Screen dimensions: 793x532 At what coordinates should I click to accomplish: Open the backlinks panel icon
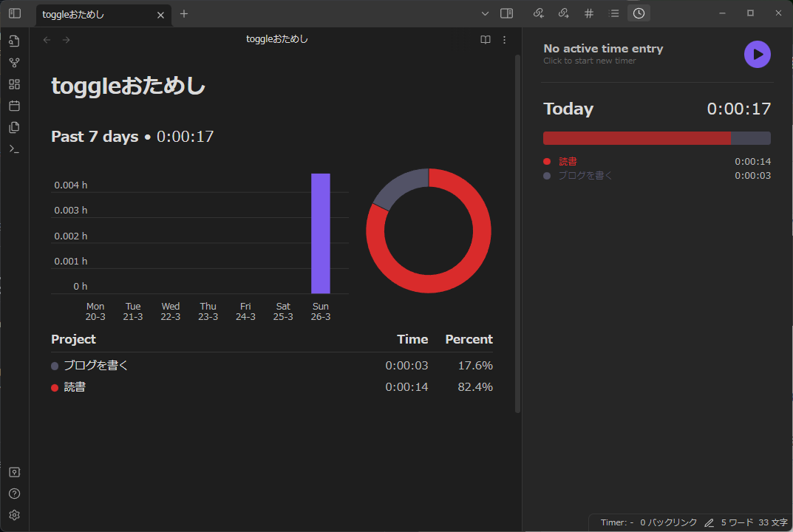click(x=538, y=13)
